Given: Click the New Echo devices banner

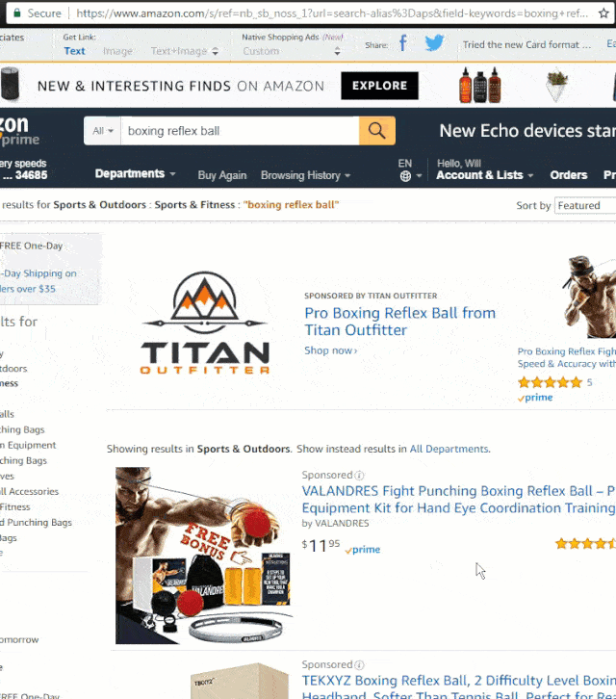Looking at the screenshot, I should [527, 131].
